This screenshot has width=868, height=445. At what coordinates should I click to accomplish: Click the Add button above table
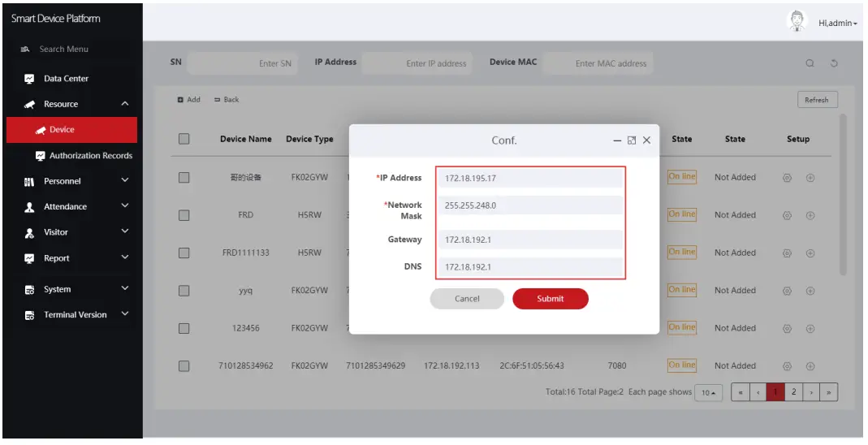188,100
